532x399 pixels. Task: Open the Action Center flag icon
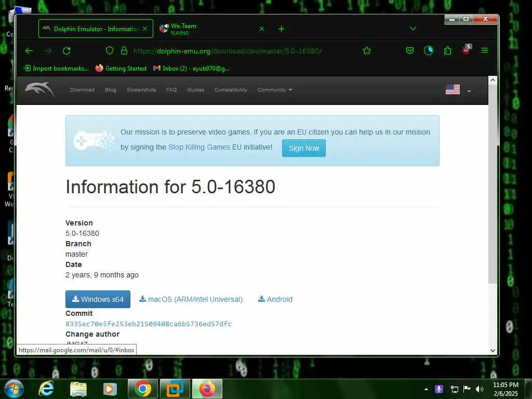(x=467, y=389)
